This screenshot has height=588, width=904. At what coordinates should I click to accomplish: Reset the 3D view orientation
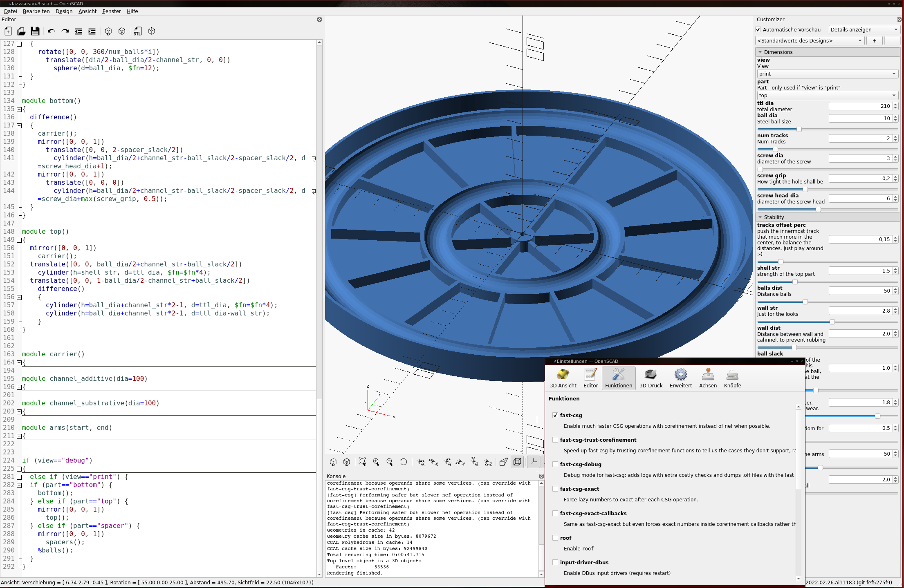point(404,462)
